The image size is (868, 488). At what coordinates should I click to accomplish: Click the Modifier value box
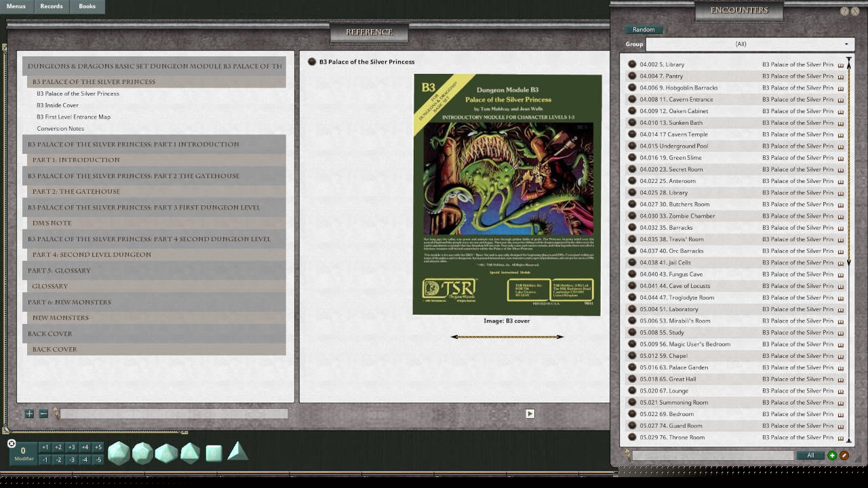click(x=23, y=453)
